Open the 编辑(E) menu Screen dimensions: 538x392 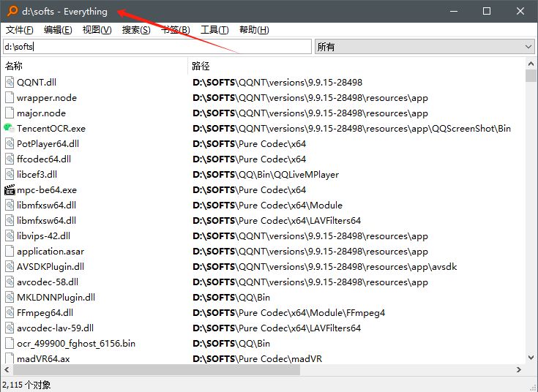pos(58,30)
